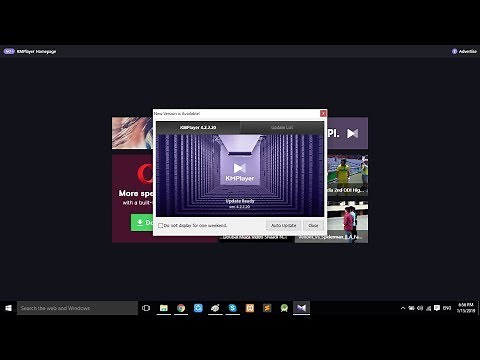Close the New Version is Available dialog
480x360 pixels.
coord(323,114)
